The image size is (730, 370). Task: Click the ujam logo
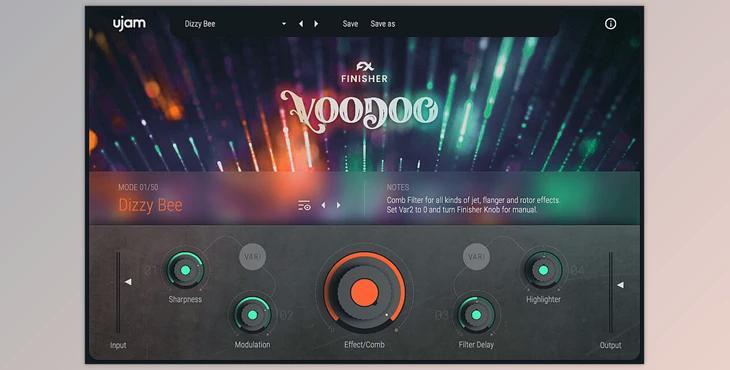pos(129,24)
